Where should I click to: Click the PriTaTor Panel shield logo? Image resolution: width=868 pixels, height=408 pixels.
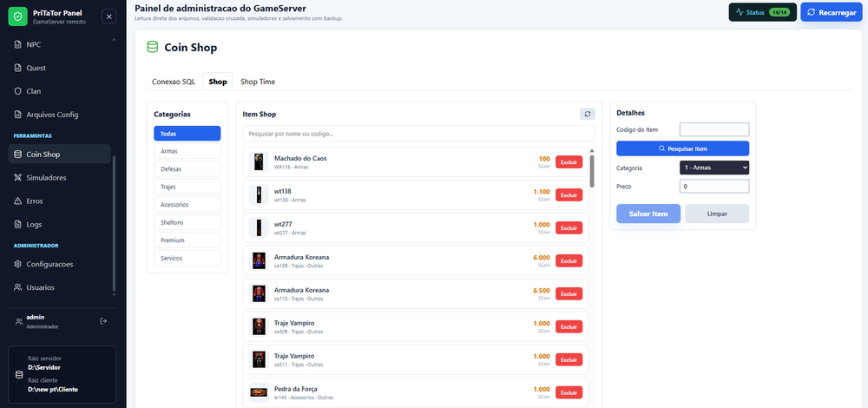[17, 17]
